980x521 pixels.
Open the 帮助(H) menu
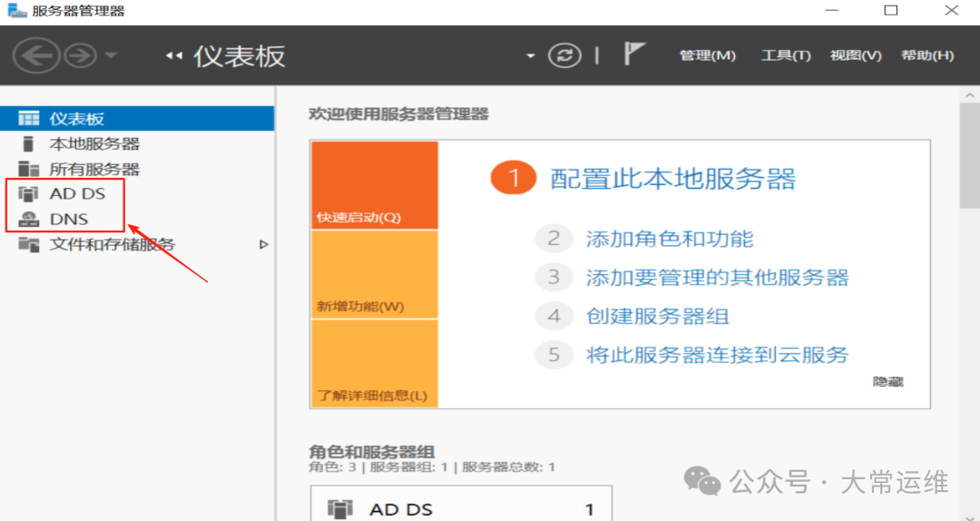[927, 55]
